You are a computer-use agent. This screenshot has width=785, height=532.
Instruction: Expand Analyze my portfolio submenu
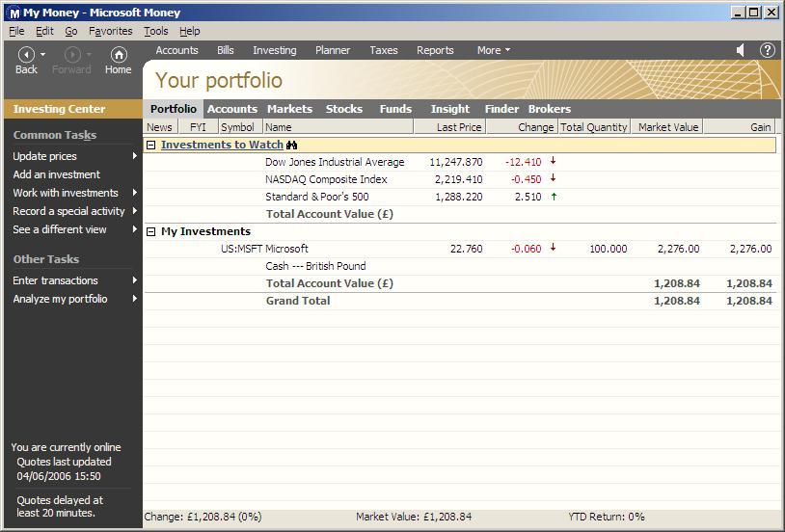(135, 299)
